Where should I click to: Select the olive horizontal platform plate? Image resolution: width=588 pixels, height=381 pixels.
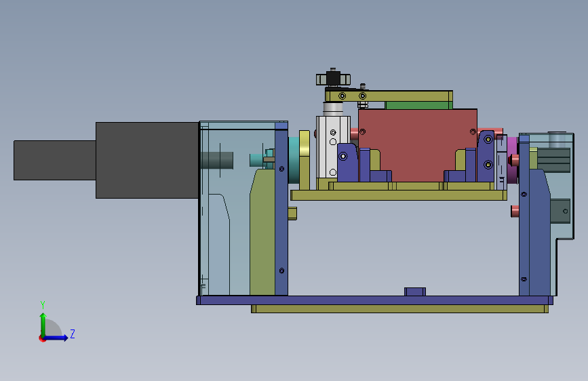click(399, 195)
